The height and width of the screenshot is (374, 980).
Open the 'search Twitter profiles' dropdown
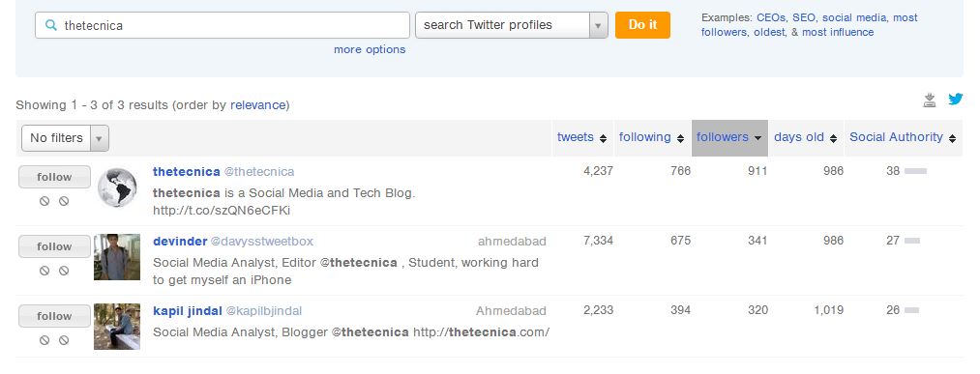pos(511,25)
